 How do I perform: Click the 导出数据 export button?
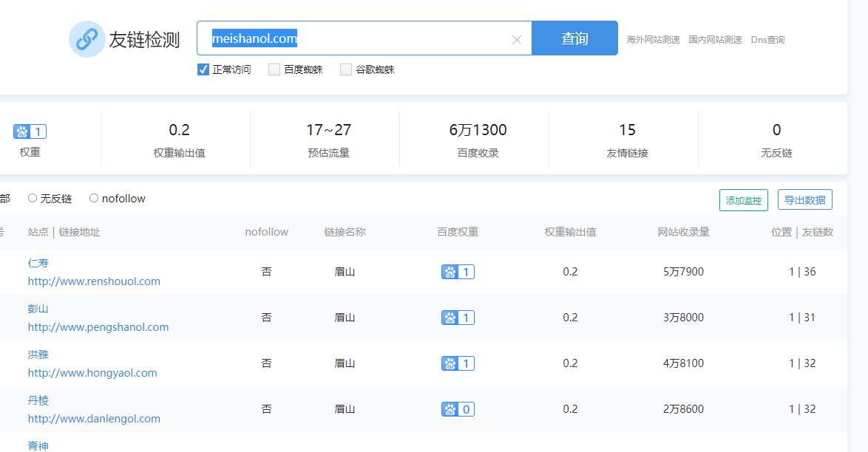click(x=804, y=200)
